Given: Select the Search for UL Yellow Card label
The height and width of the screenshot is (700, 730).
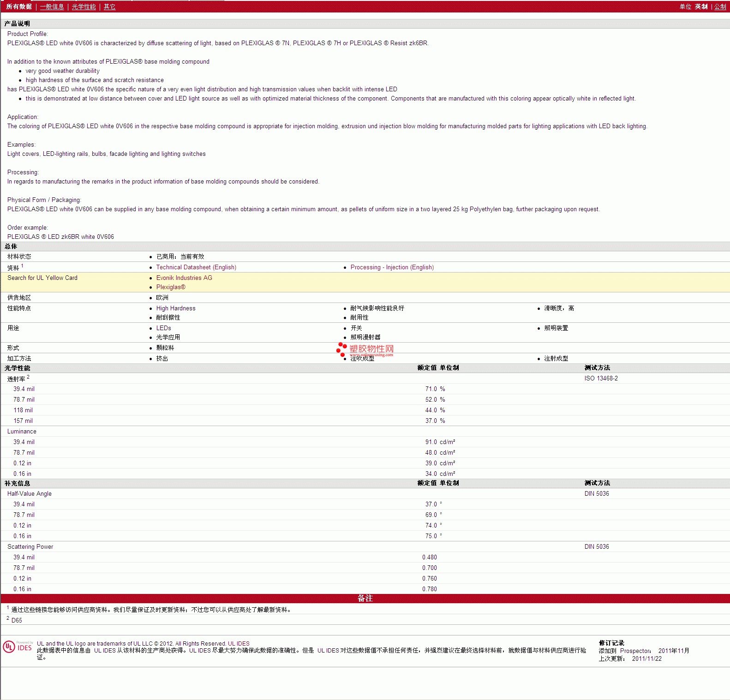Looking at the screenshot, I should 42,278.
